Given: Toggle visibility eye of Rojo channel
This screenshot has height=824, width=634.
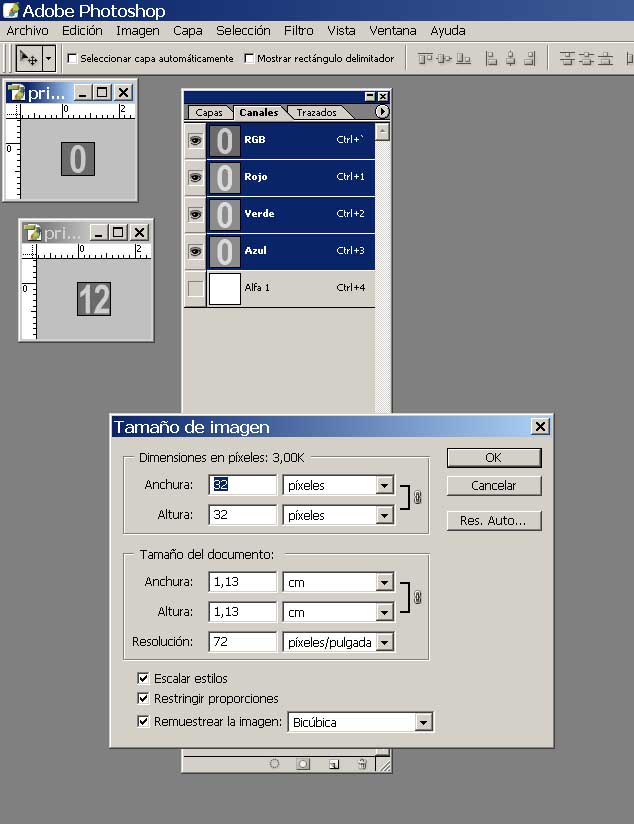Looking at the screenshot, I should [x=195, y=177].
